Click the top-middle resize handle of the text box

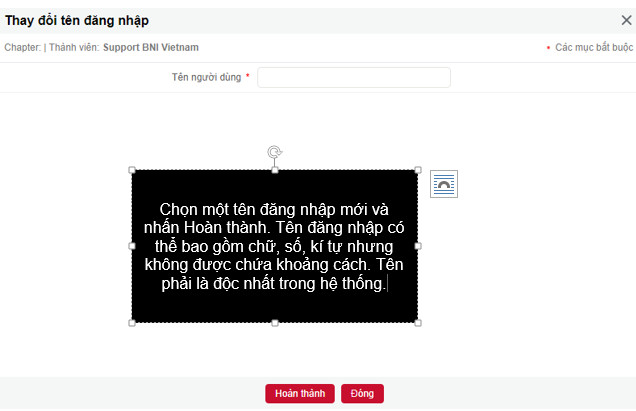275,170
